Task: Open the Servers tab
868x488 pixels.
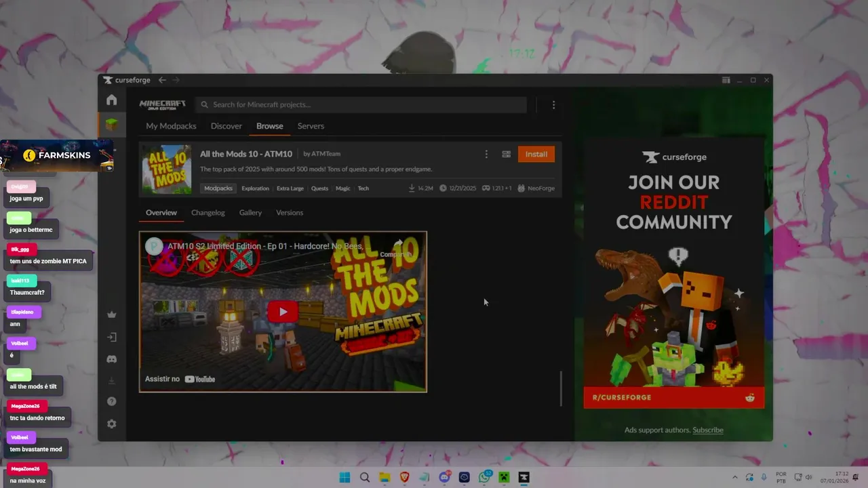Action: click(311, 126)
